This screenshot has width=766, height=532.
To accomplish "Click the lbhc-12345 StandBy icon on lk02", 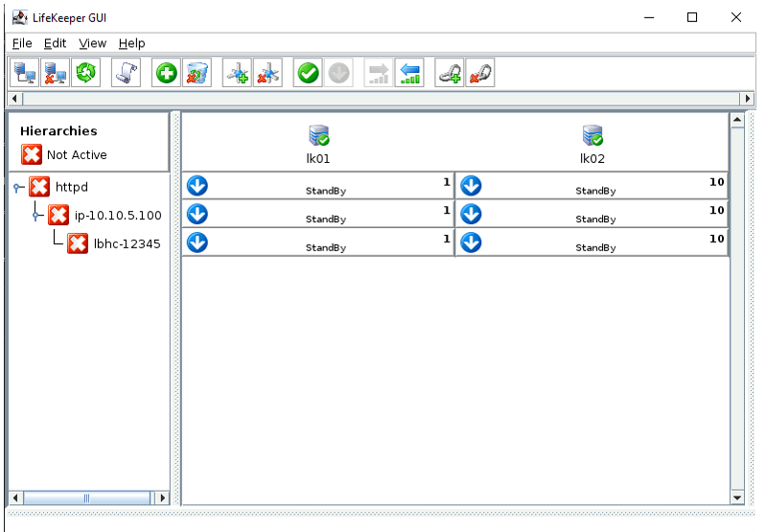I will (471, 243).
